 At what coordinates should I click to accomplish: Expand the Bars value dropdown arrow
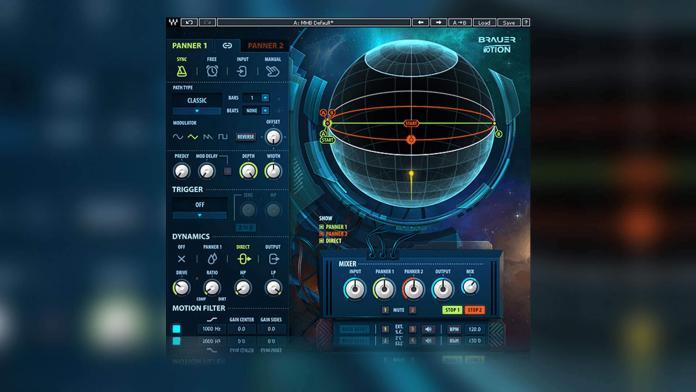265,98
